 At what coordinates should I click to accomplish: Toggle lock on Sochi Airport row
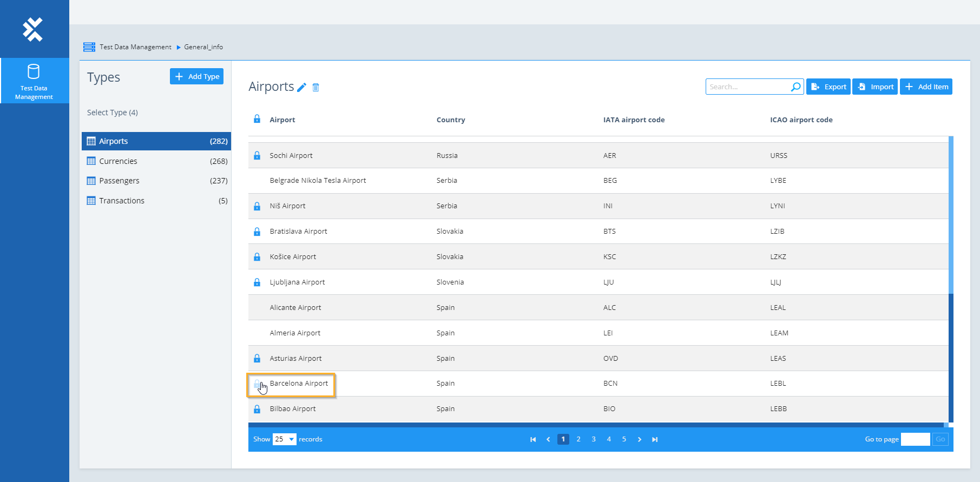257,156
